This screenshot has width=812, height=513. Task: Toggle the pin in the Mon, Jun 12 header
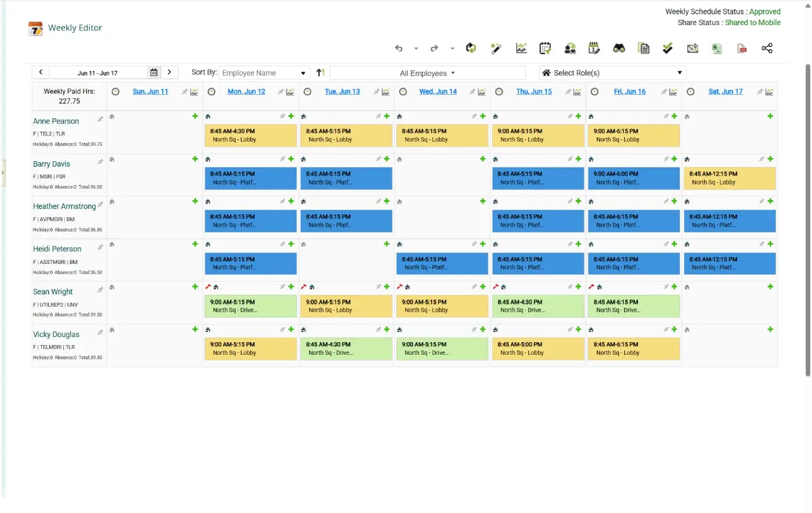point(280,92)
